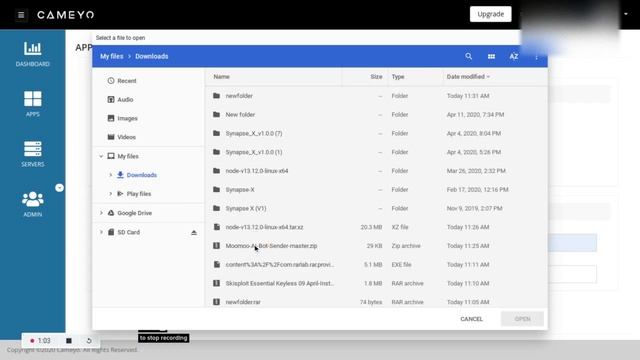Open Servers in the Cameyo sidebar
The image size is (640, 360).
tap(33, 154)
